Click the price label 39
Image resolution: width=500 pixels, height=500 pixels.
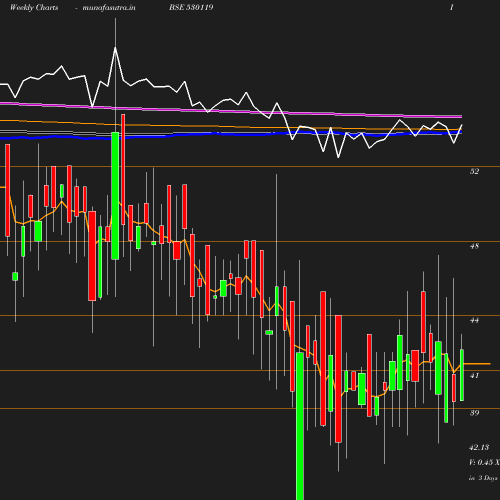(474, 413)
